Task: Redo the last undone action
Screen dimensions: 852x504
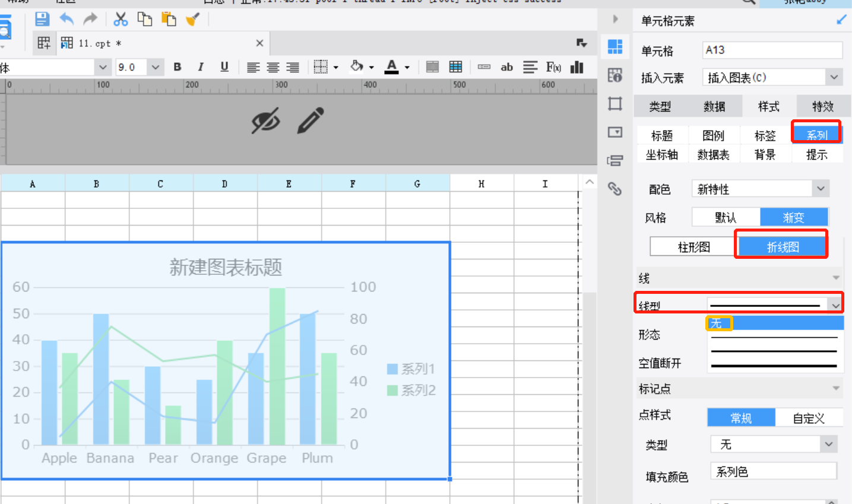Action: 90,19
